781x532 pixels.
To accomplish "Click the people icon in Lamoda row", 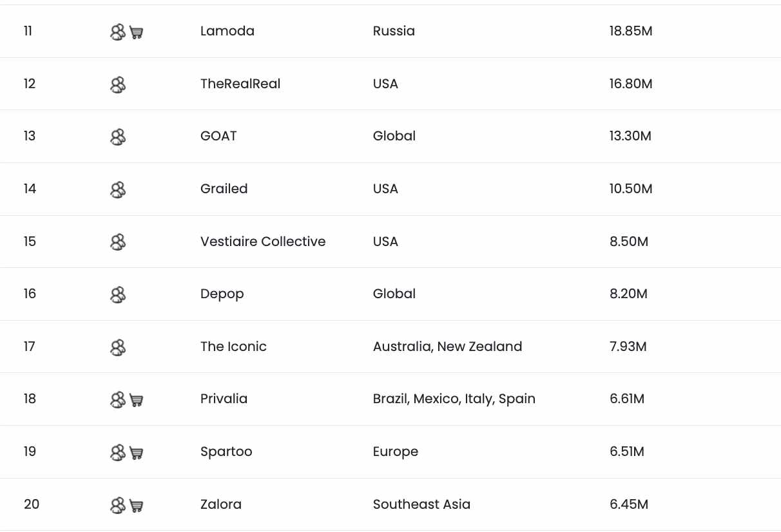I will pos(117,32).
